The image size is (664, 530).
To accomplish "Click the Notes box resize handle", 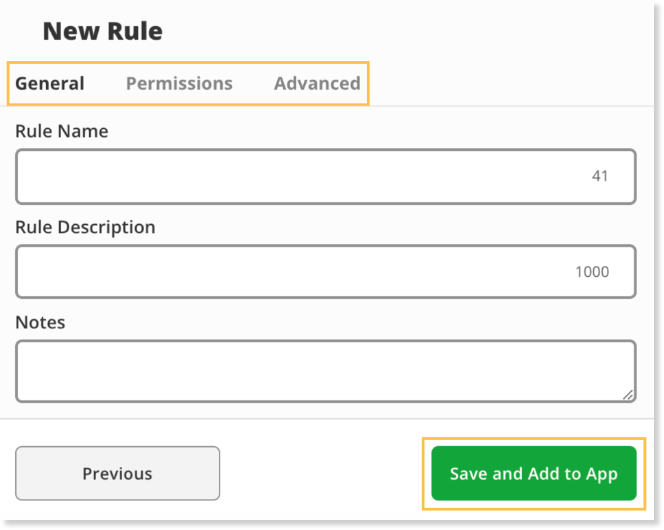I will (628, 395).
